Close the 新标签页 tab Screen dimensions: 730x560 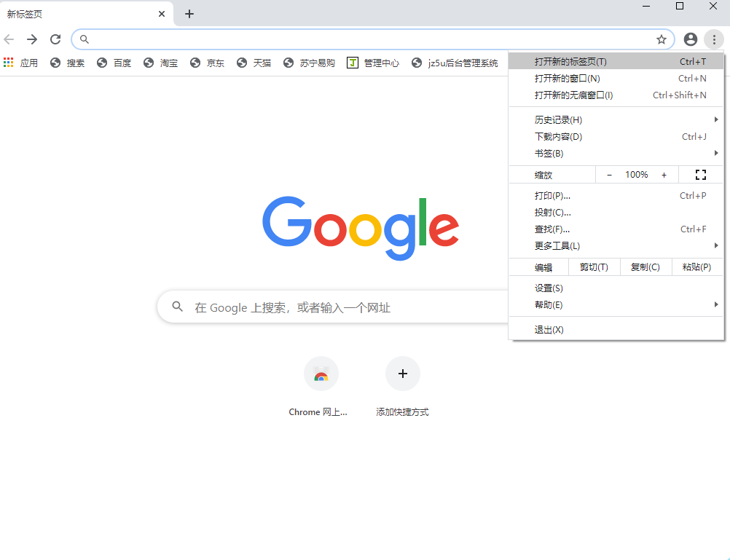162,14
